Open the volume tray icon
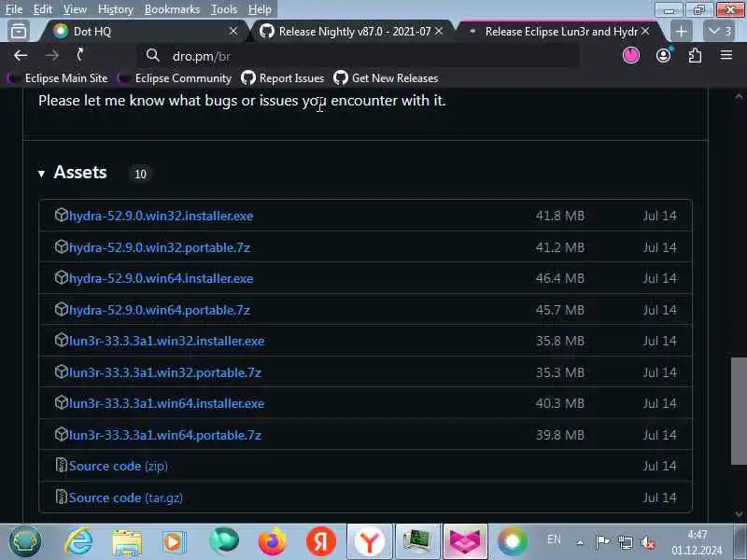747x560 pixels. tap(648, 542)
